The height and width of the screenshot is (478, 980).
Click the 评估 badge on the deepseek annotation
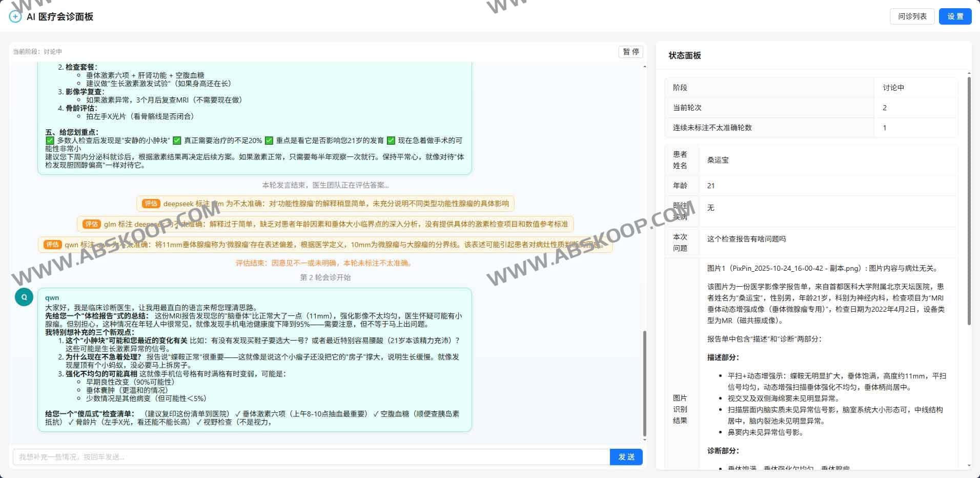(151, 204)
